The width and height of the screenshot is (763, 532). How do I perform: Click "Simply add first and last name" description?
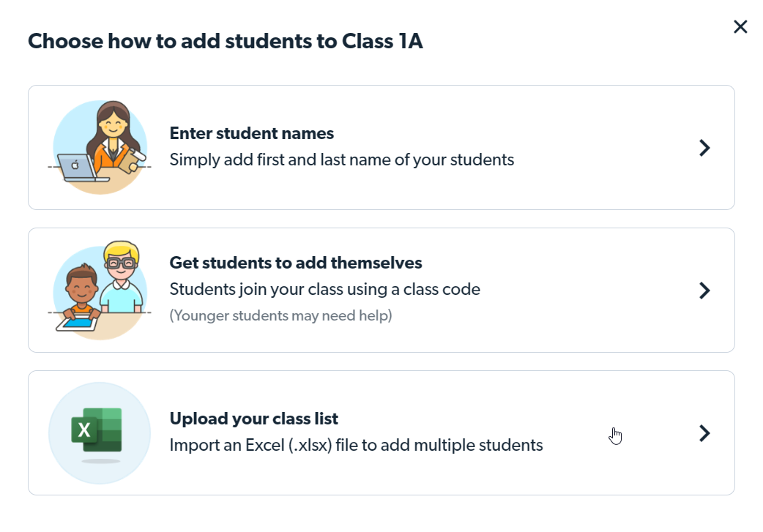(x=342, y=160)
